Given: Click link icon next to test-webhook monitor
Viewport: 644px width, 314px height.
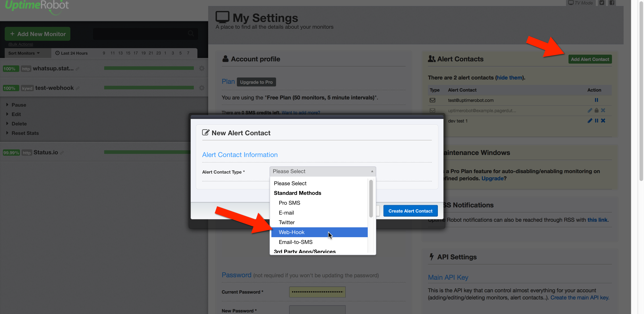Looking at the screenshot, I should [78, 88].
